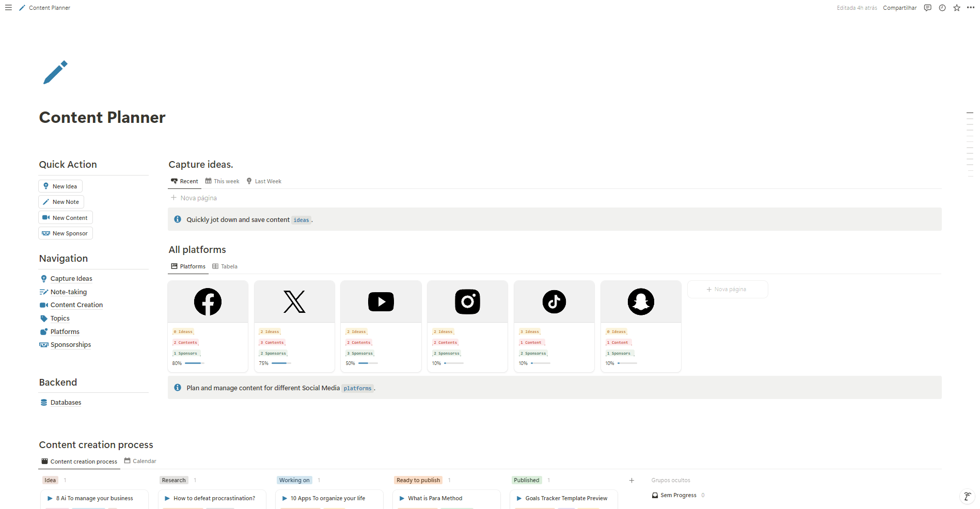Open the Capture Ideas navigation link
Screen dimensions: 980x509
(x=71, y=279)
